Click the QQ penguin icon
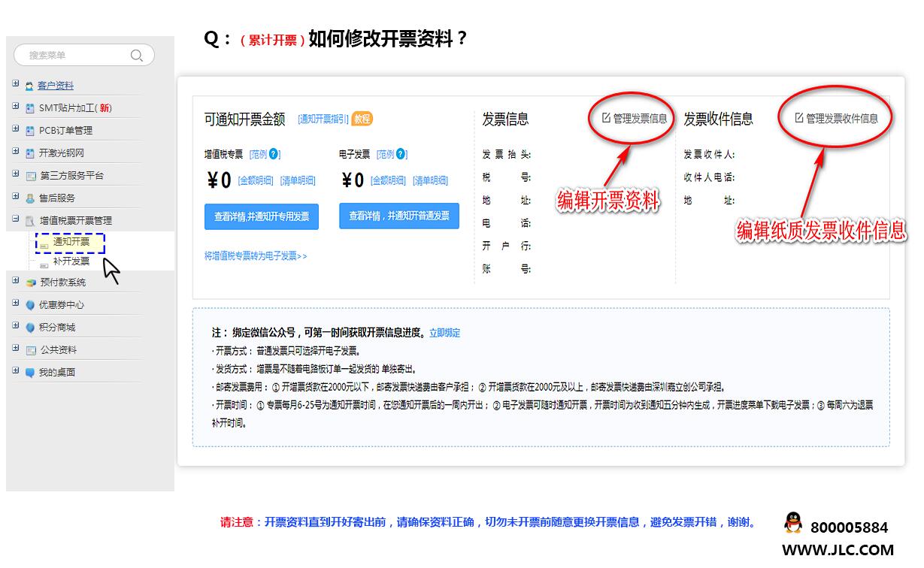This screenshot has width=924, height=568. (792, 523)
